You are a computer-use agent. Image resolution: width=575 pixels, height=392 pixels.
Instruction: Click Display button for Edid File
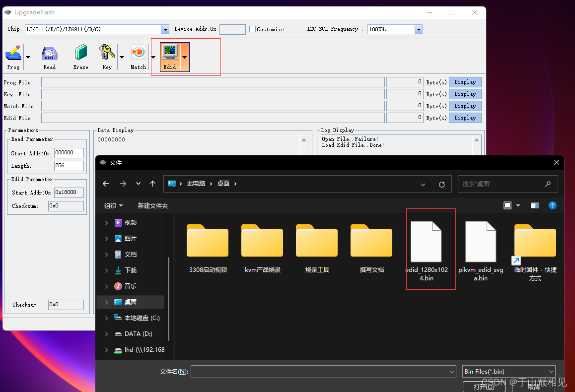(x=465, y=118)
